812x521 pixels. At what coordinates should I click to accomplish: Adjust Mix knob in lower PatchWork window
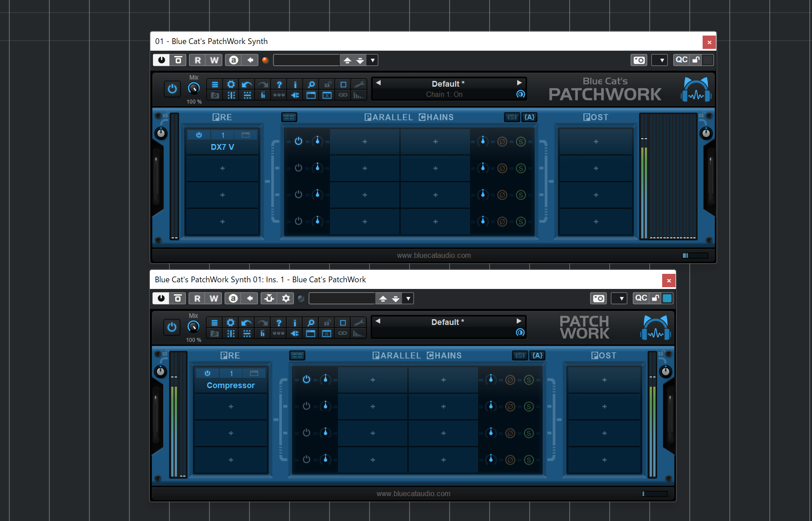pos(193,327)
